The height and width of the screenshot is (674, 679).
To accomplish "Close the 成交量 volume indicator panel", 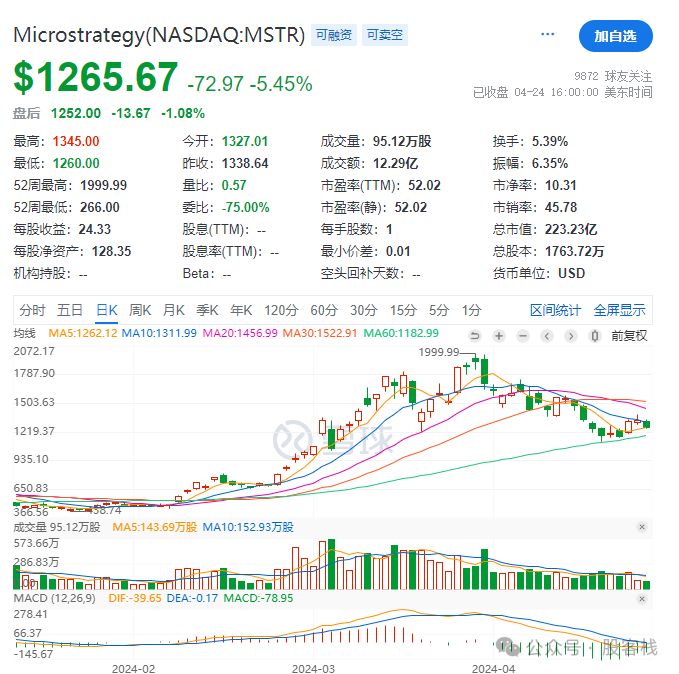I will pyautogui.click(x=642, y=527).
